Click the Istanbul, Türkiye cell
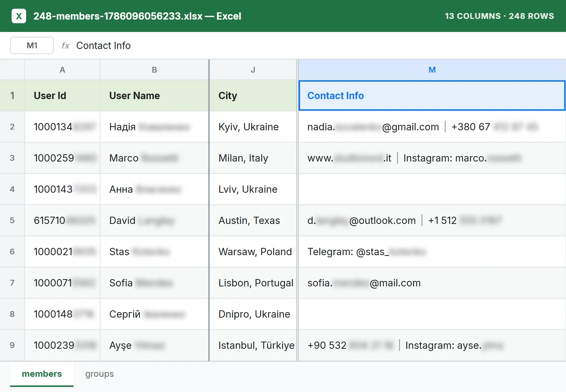566x392 pixels. click(x=253, y=345)
